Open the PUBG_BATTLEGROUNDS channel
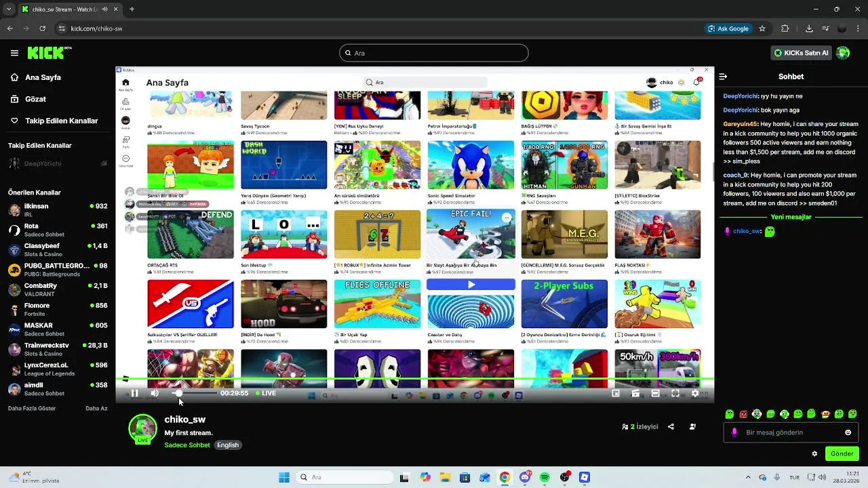The width and height of the screenshot is (868, 488). click(x=57, y=269)
